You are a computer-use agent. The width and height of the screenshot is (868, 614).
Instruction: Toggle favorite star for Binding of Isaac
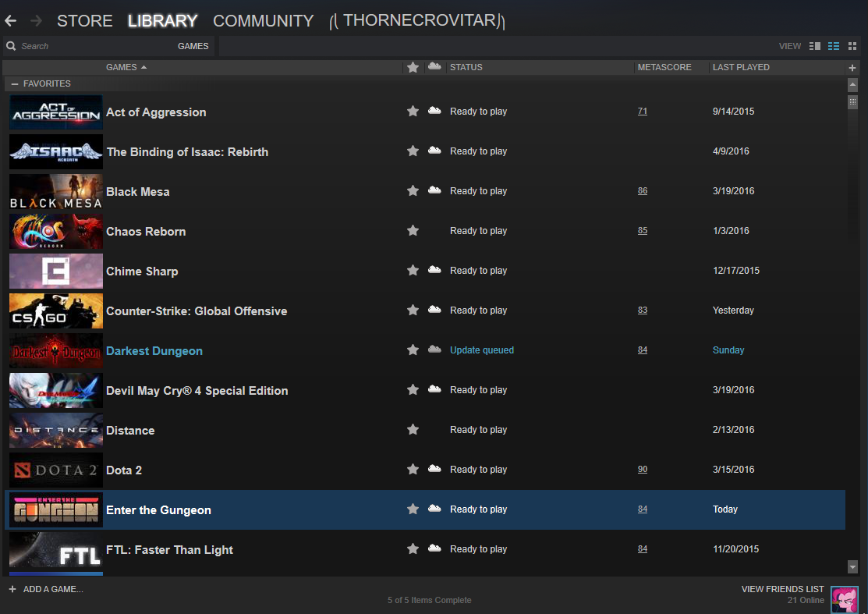click(413, 151)
